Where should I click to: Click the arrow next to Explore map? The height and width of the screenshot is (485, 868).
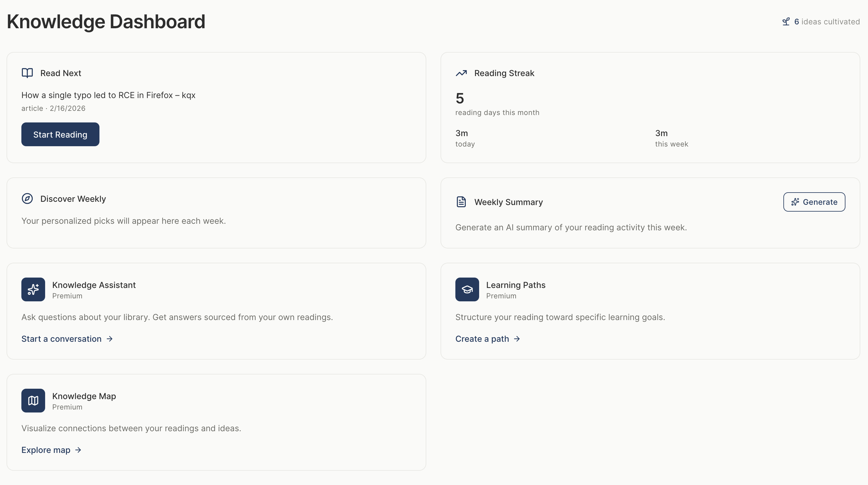tap(78, 450)
